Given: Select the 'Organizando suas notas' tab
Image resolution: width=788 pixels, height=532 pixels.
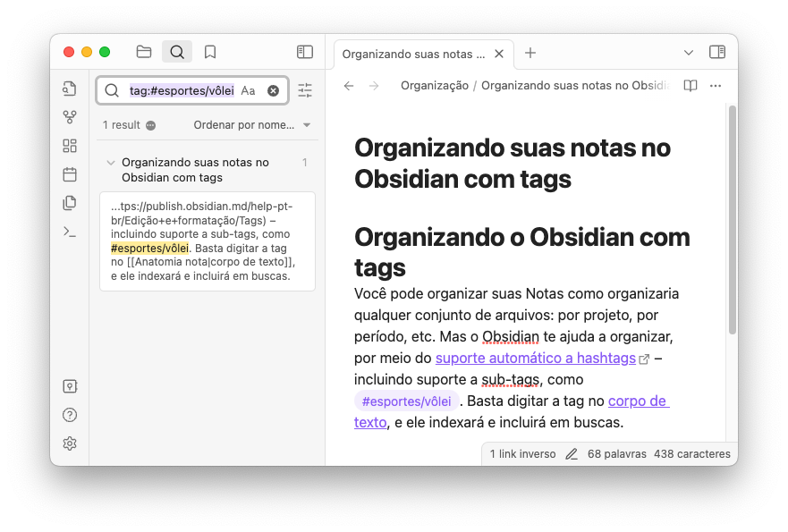Looking at the screenshot, I should pos(416,54).
